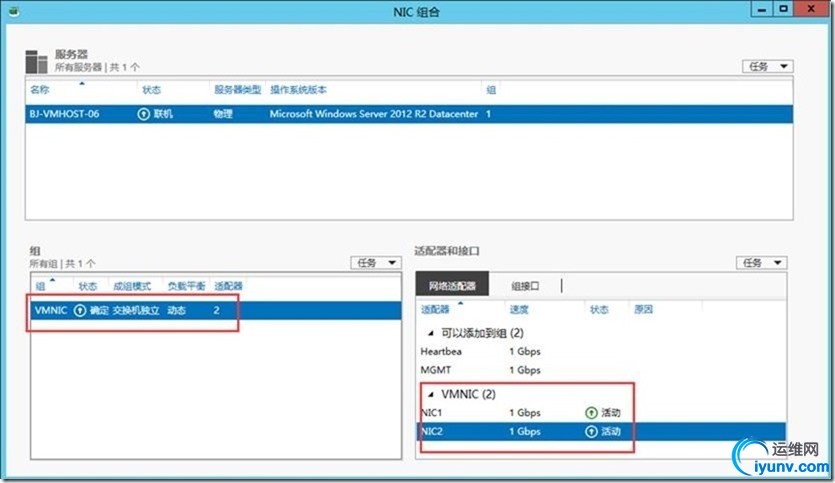
Task: Collapse the VMNIC (2) adapter group
Action: [430, 395]
